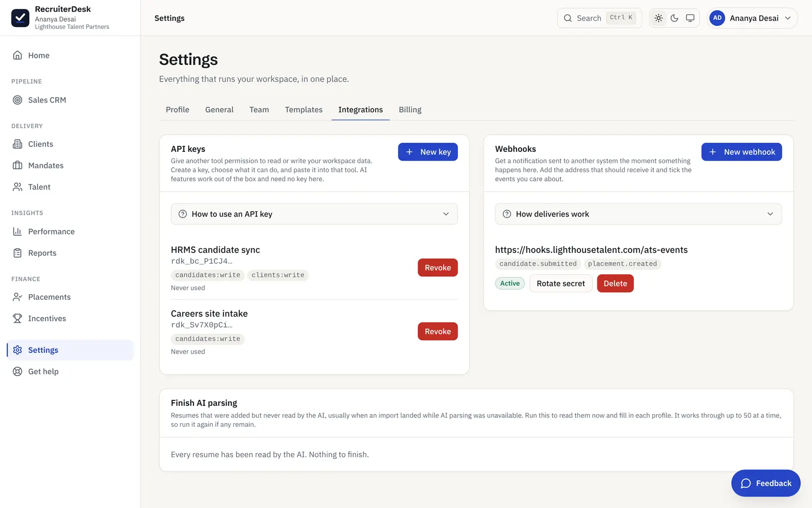Create a New key
812x508 pixels.
coord(428,152)
